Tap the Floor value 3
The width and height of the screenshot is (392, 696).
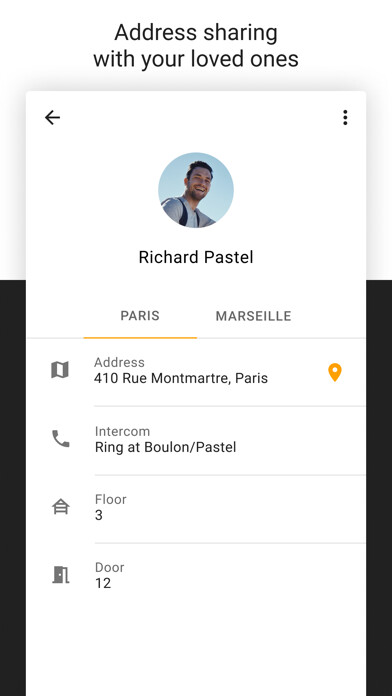coord(99,515)
